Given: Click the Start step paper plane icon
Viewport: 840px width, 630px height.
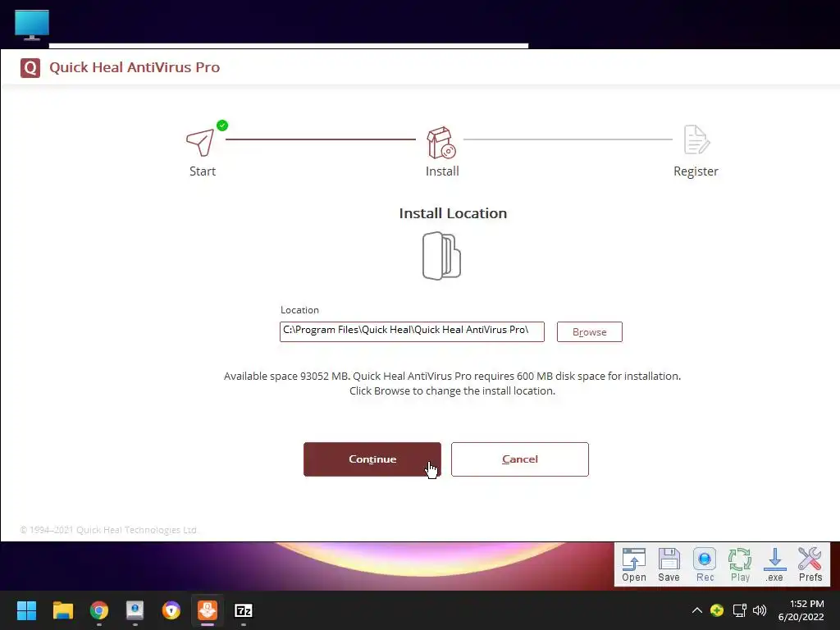Looking at the screenshot, I should (x=200, y=142).
